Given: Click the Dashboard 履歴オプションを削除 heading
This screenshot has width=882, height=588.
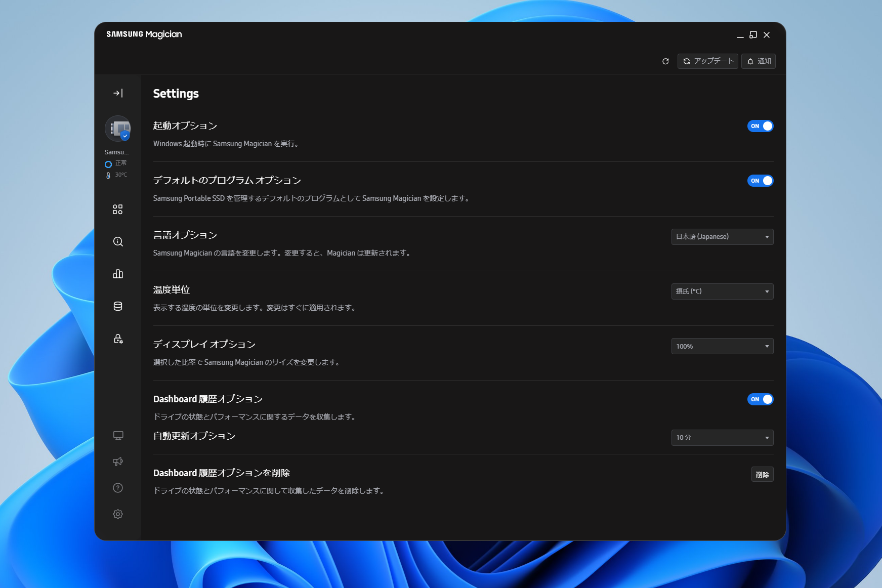Looking at the screenshot, I should 222,473.
